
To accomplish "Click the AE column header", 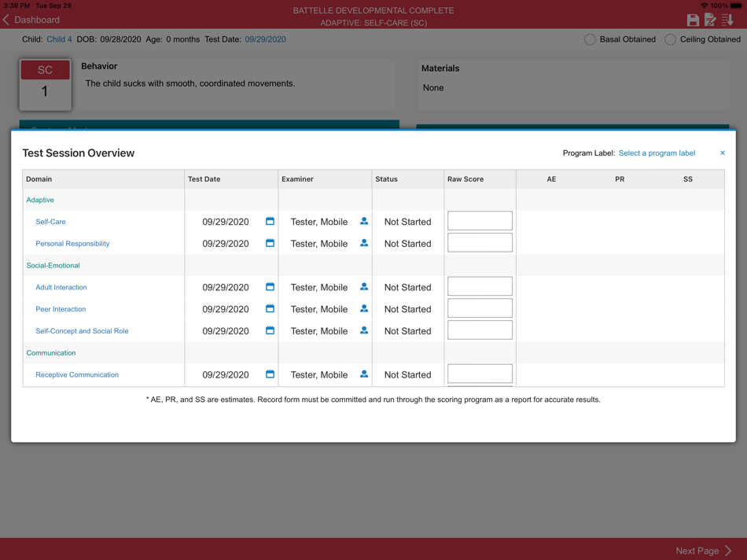I will tap(551, 179).
